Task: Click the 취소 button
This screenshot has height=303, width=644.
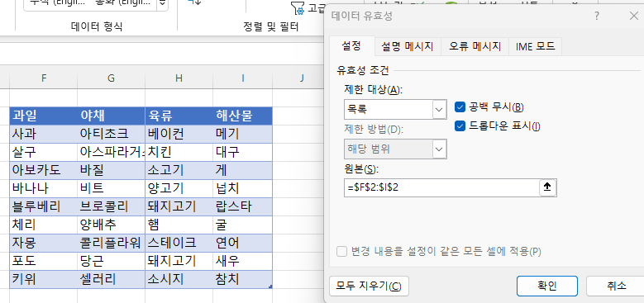Action: [x=616, y=286]
